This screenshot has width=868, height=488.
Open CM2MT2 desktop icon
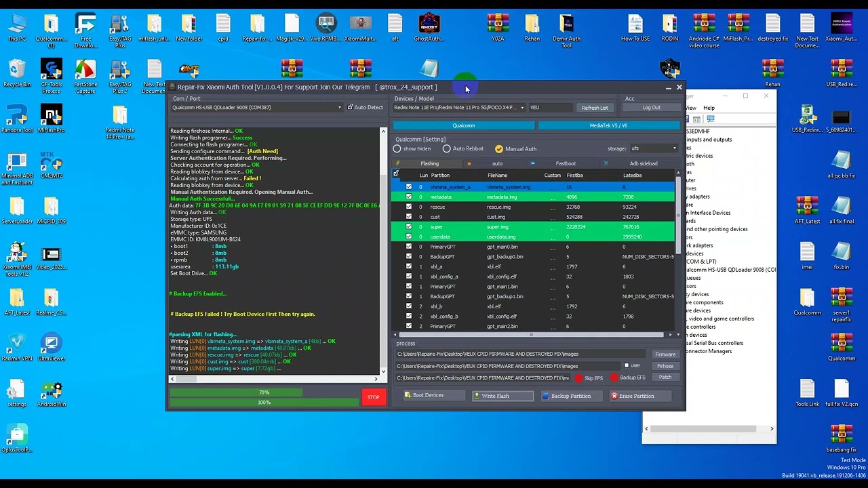[x=52, y=165]
